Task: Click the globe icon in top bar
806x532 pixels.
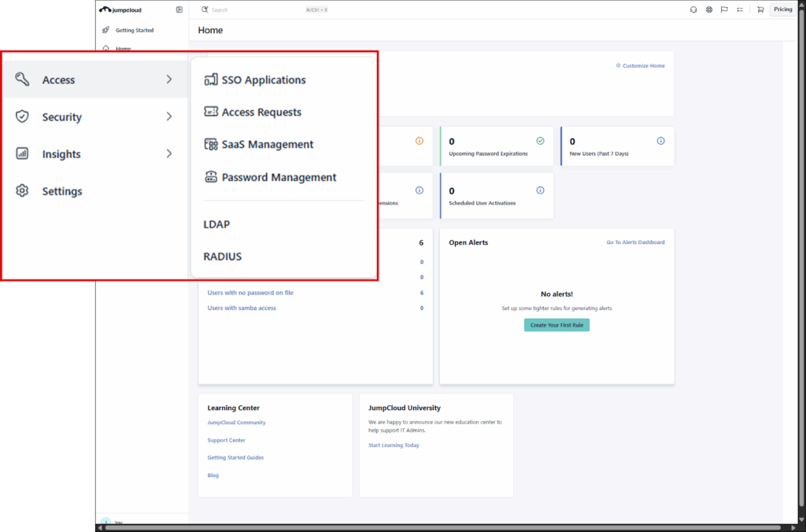Action: pos(709,9)
